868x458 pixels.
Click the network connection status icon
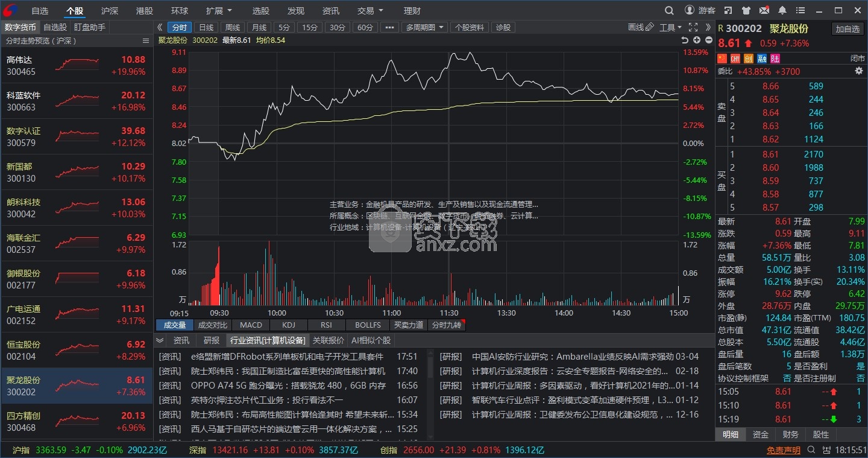826,450
